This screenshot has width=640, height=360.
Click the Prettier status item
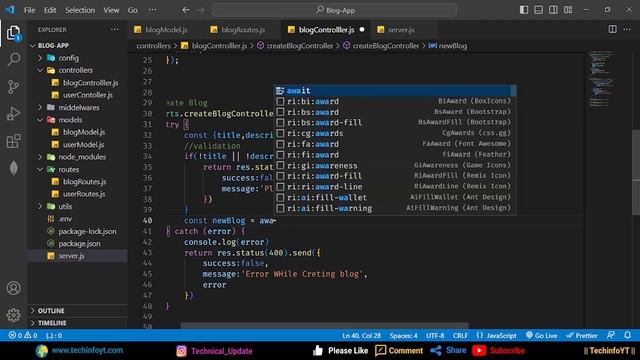582,336
